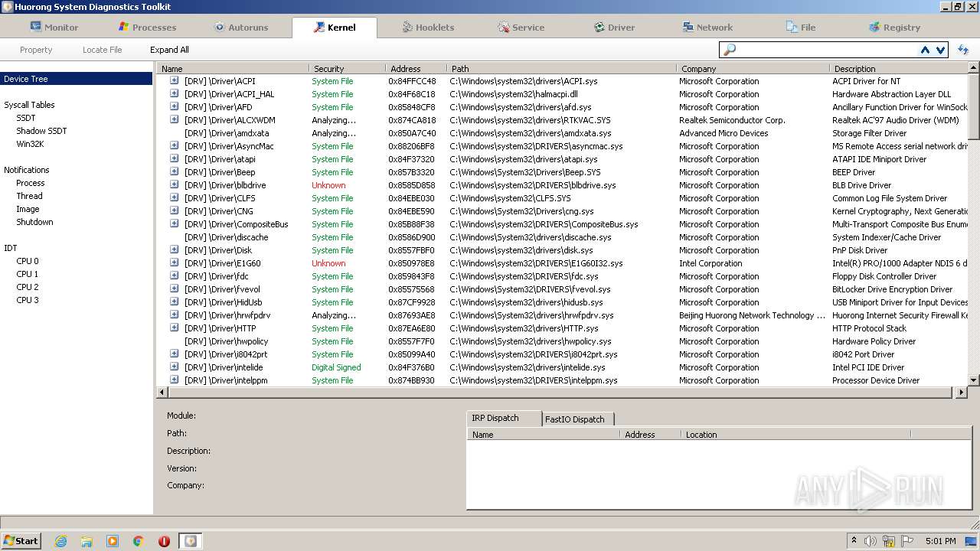Open Windows Media Player from taskbar
Viewport: 980px width, 551px height.
(113, 541)
